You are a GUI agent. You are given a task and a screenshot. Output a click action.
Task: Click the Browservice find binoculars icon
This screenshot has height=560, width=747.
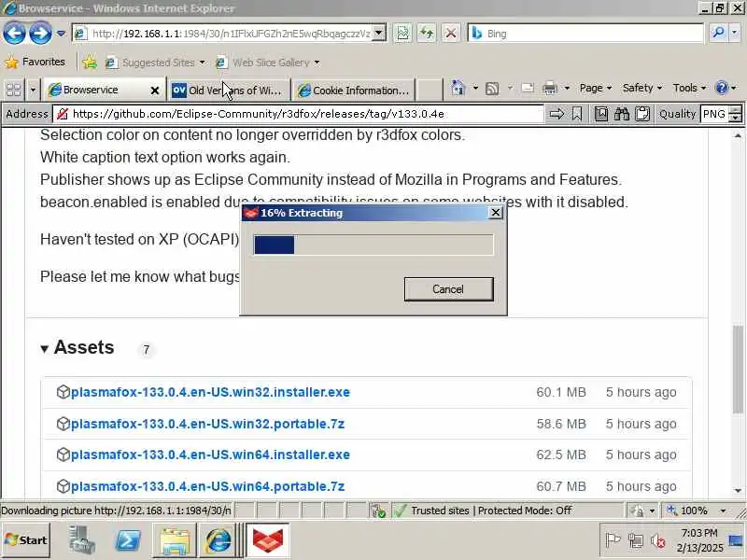[622, 114]
